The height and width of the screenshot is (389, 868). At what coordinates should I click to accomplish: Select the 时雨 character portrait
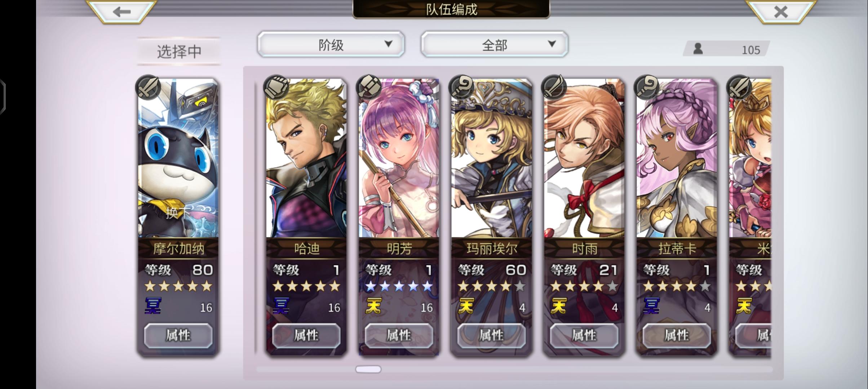pos(584,158)
